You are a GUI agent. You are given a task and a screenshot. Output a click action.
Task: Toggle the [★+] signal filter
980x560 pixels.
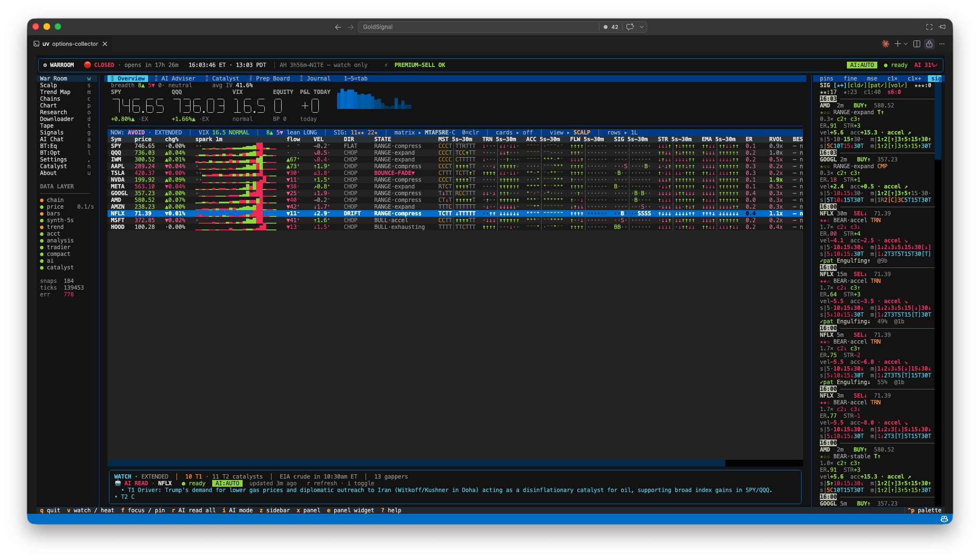840,85
